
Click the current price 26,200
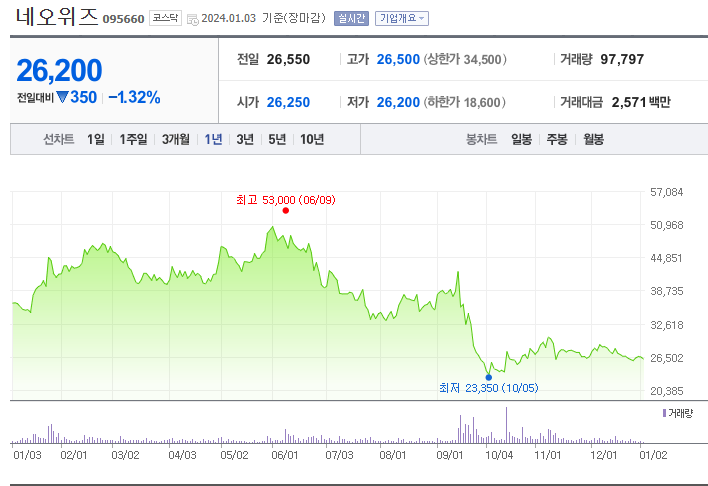click(59, 70)
